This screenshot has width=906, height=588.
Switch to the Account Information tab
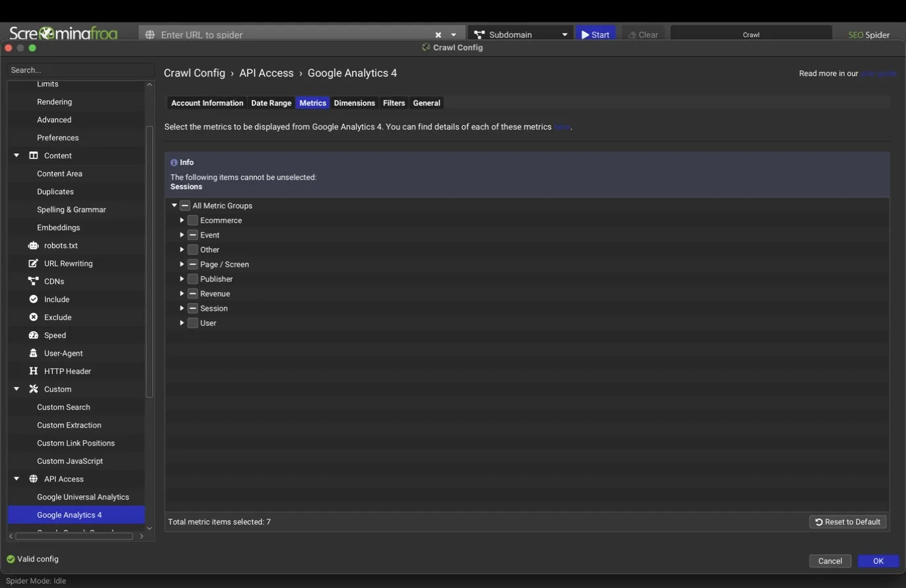click(207, 103)
